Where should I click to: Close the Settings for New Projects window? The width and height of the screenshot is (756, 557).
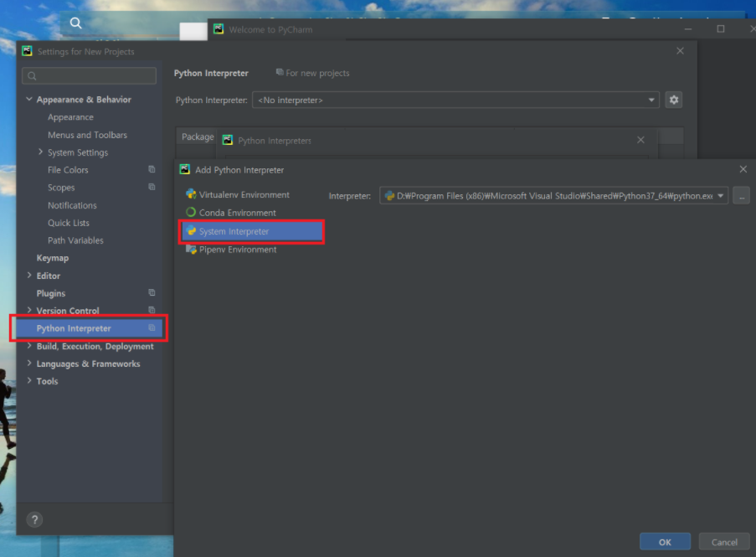click(x=680, y=50)
